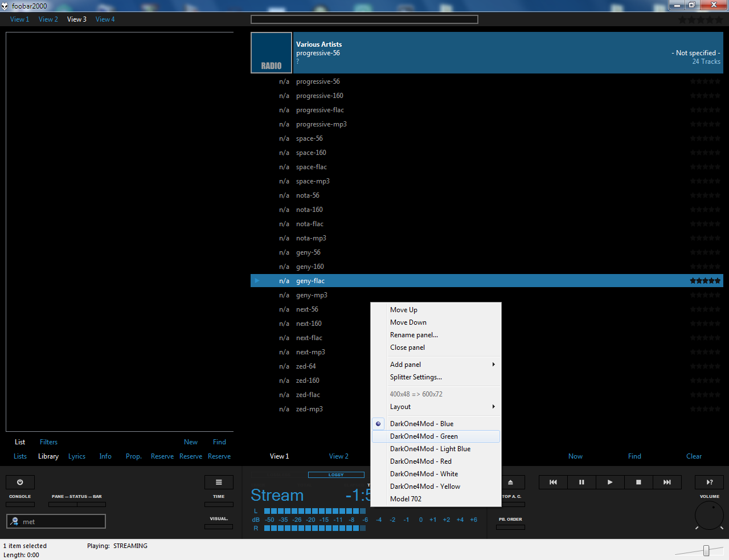Select the DarkOne4Mod - Yellow theme
Image resolution: width=729 pixels, height=560 pixels.
[x=436, y=487]
